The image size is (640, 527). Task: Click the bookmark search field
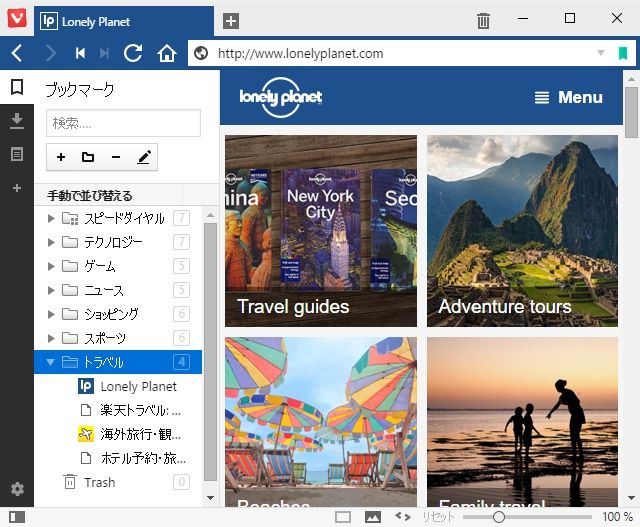(x=123, y=123)
